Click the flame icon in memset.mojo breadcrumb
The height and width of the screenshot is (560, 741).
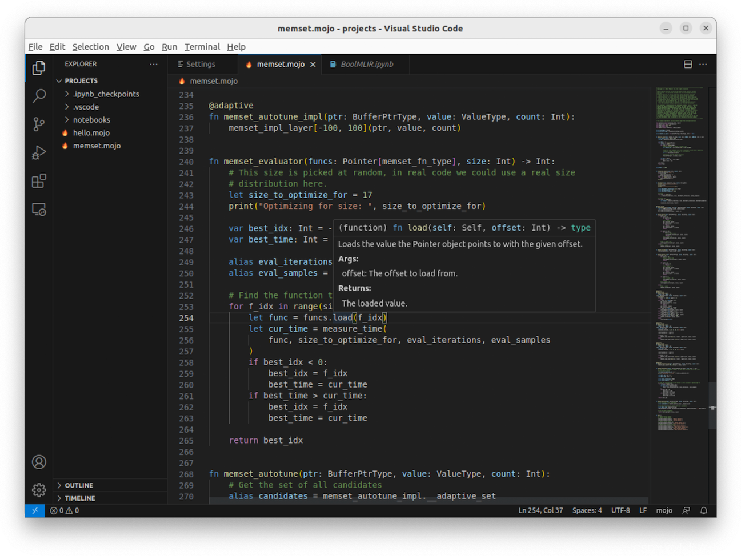(182, 81)
